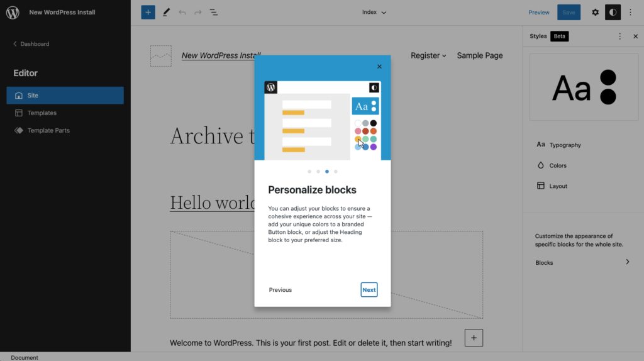
Task: Click the site logo placeholder
Action: click(x=161, y=56)
